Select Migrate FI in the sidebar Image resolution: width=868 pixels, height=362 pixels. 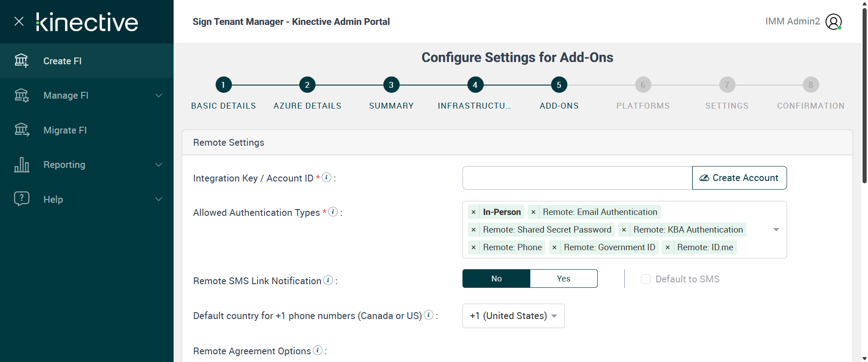[65, 130]
